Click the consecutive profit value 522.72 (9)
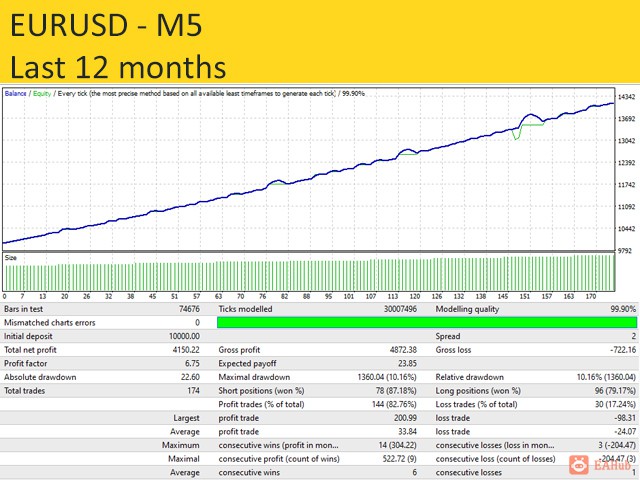Screen dimensions: 640x480 (400, 459)
